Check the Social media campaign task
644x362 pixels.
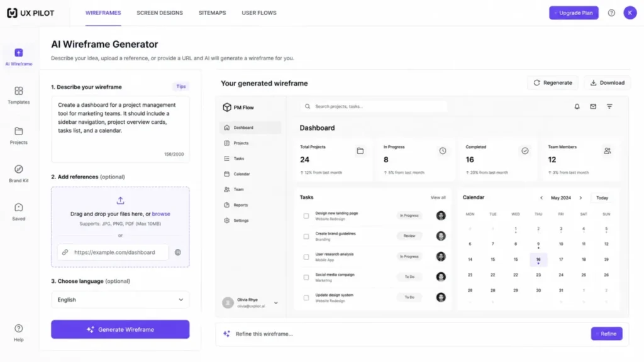(x=306, y=277)
